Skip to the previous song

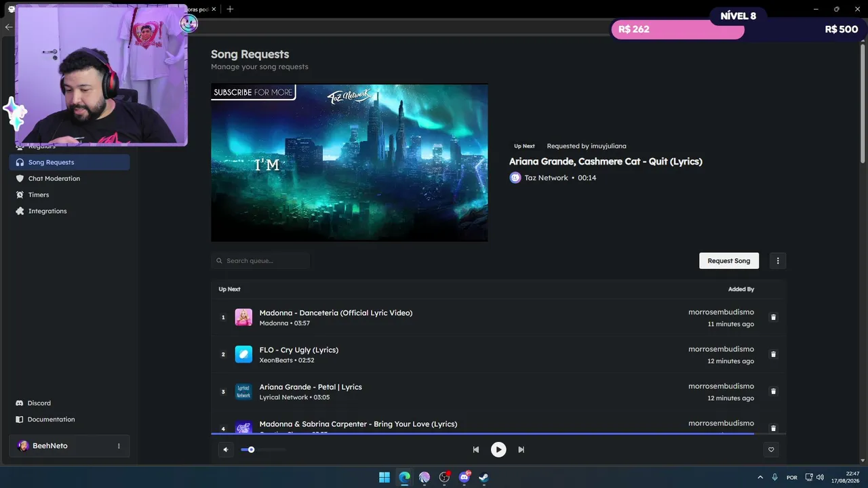tap(475, 449)
